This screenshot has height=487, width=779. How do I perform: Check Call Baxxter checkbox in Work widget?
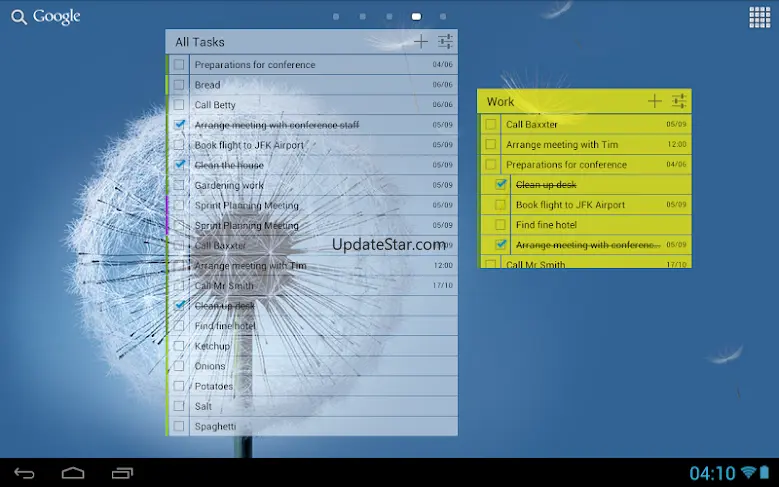pyautogui.click(x=490, y=124)
